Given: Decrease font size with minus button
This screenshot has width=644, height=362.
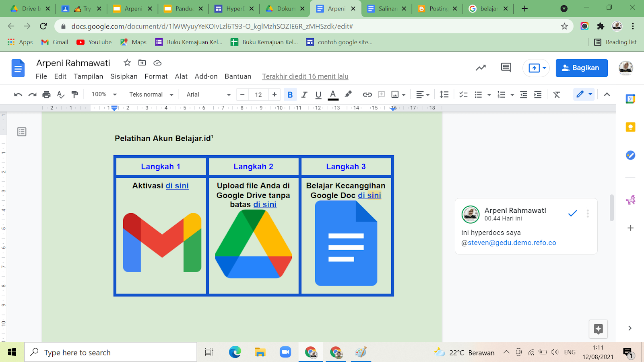Looking at the screenshot, I should [242, 95].
